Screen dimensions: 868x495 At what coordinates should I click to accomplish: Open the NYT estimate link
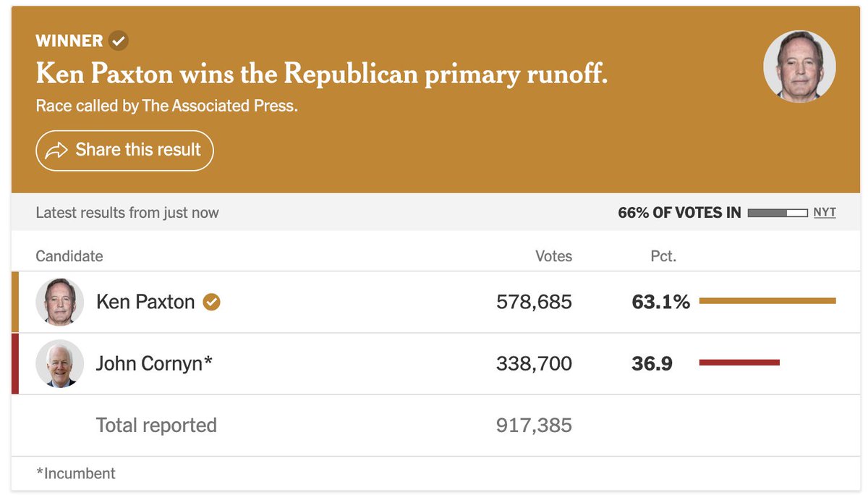tap(825, 213)
